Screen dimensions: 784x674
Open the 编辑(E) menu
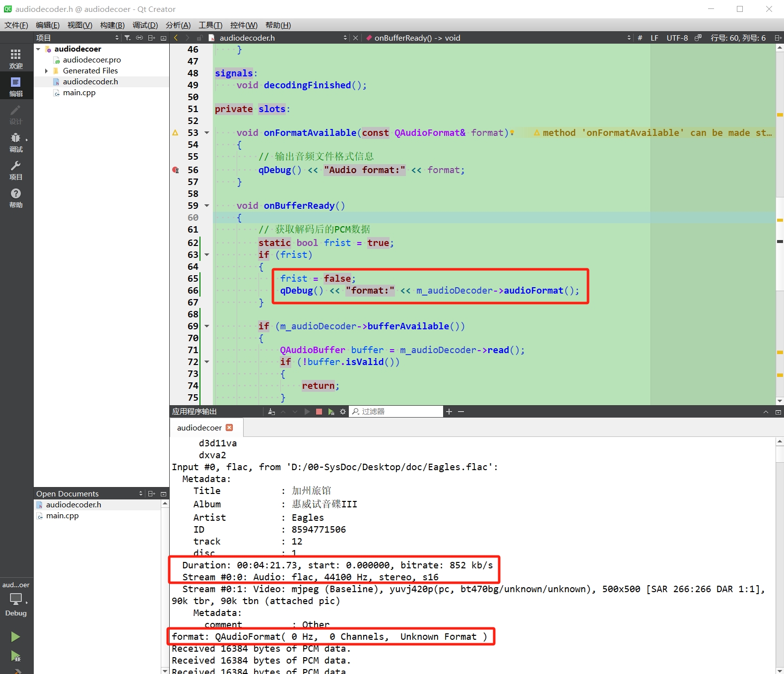click(x=48, y=25)
